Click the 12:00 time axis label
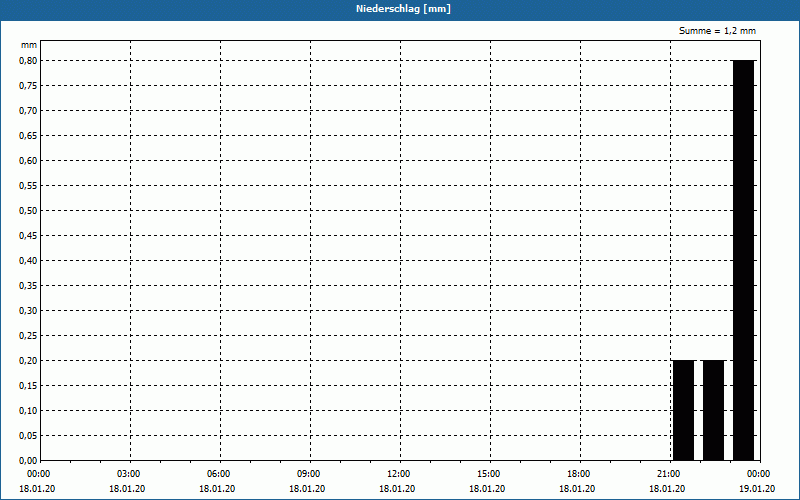This screenshot has height=500, width=800. click(x=398, y=474)
